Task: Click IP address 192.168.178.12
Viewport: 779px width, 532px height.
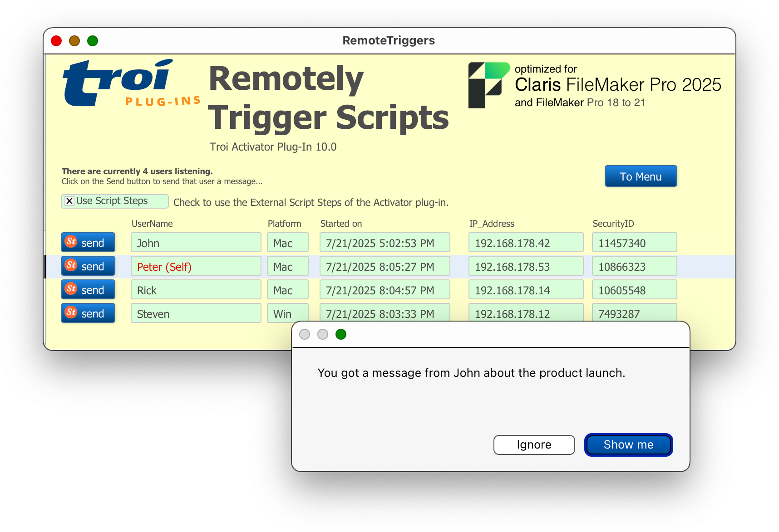Action: point(526,312)
